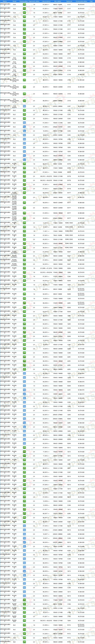Click hybrid icon in KLASA E 210kW / 286KM row
Viewport: 95px width, 644px height.
point(24,530)
